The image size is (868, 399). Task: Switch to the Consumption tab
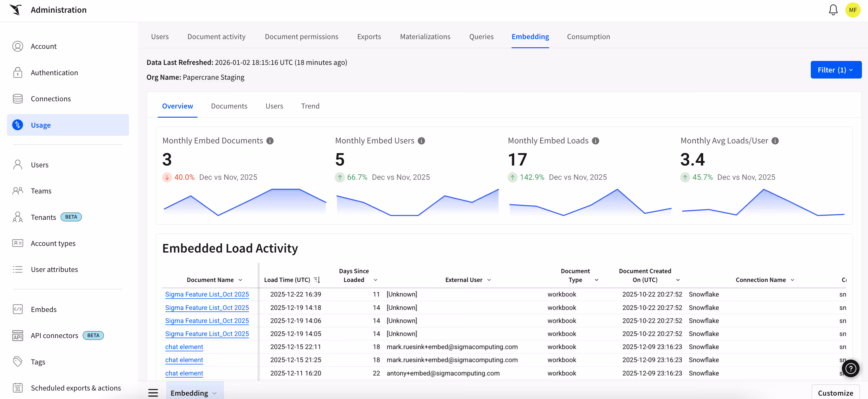tap(588, 36)
